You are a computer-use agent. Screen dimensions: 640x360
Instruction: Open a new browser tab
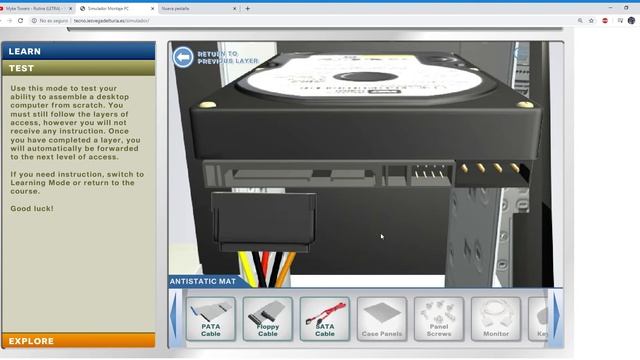(248, 9)
